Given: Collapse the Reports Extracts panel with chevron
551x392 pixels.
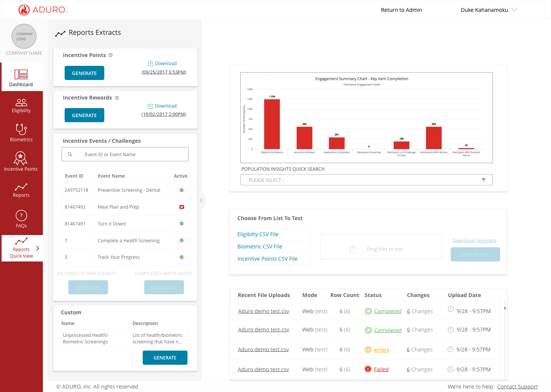Looking at the screenshot, I should pyautogui.click(x=201, y=200).
